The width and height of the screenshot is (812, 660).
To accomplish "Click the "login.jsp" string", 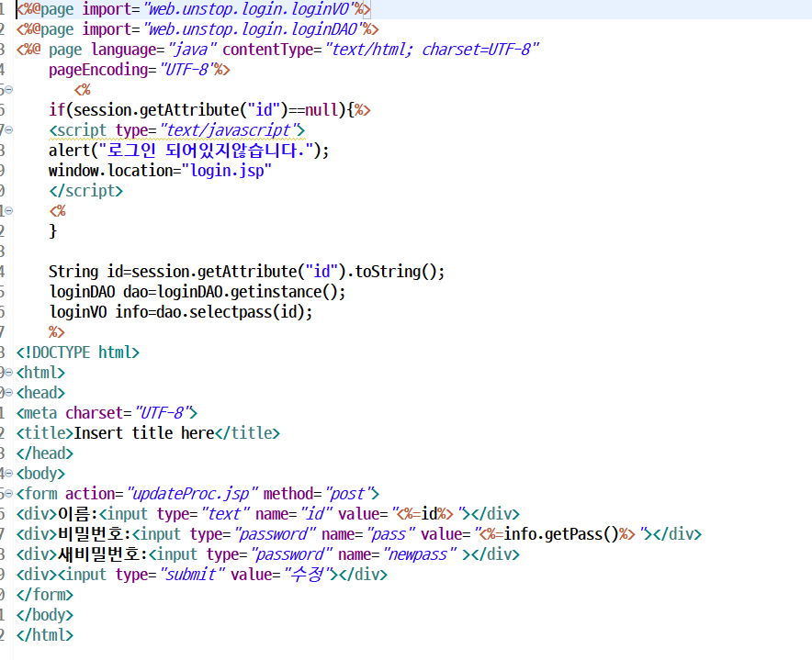I will [x=227, y=171].
